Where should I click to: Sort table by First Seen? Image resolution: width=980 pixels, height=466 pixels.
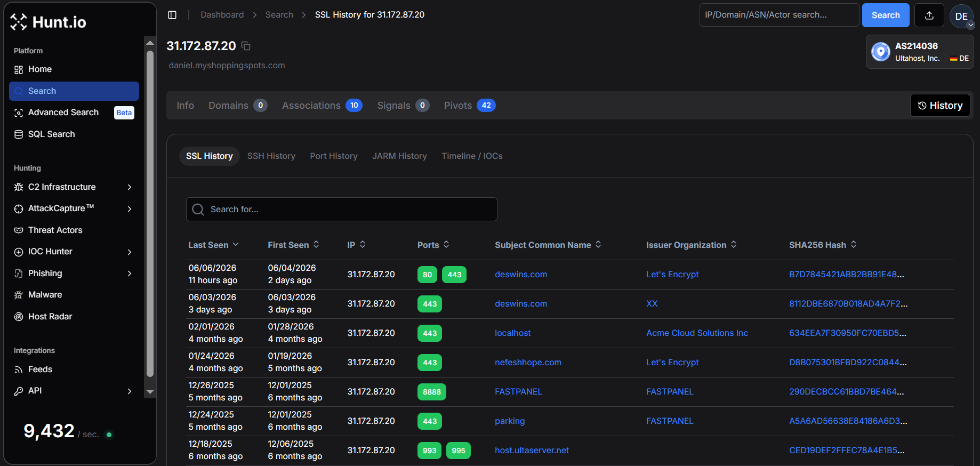click(293, 245)
